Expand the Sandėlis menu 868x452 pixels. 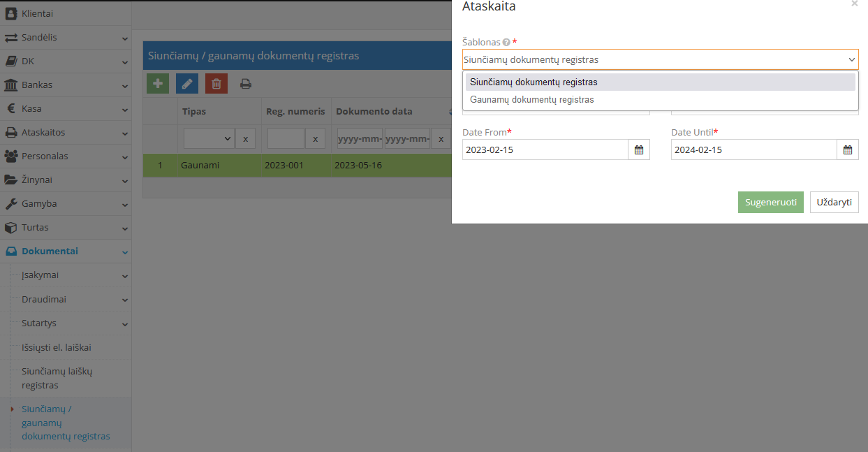pos(66,38)
